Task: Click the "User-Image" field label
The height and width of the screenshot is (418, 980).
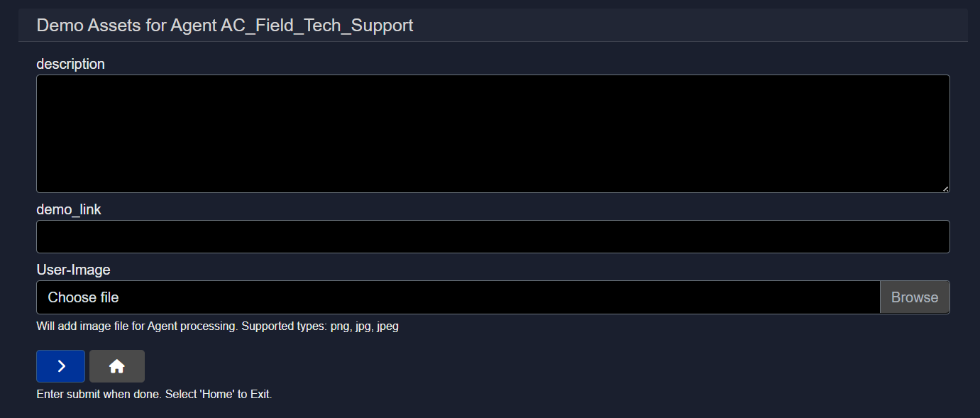Action: click(73, 270)
